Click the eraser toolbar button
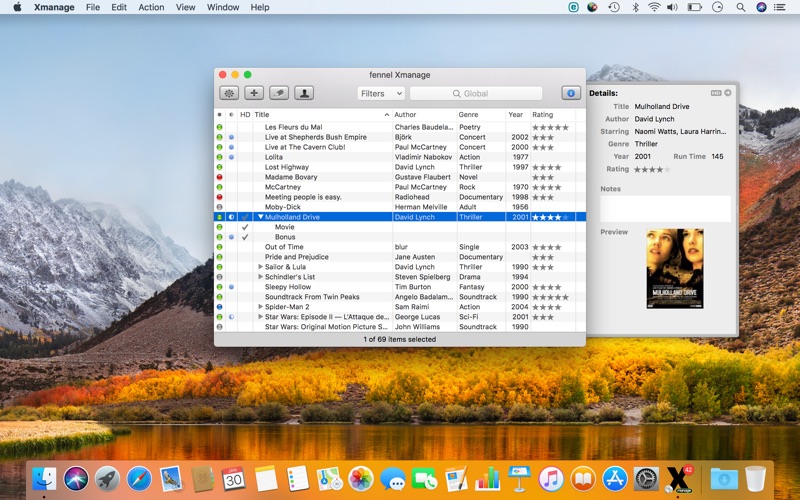This screenshot has width=800, height=500. tap(279, 93)
